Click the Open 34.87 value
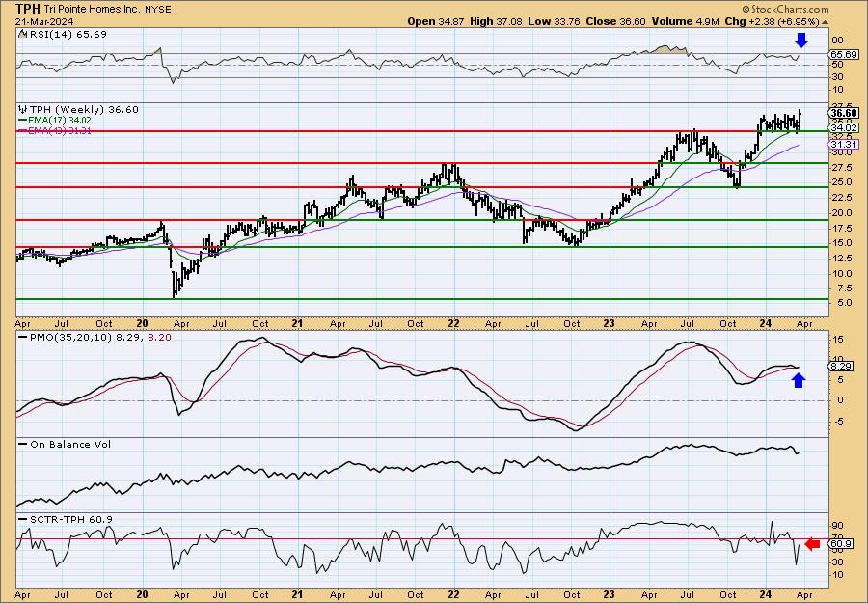Image resolution: width=868 pixels, height=603 pixels. [x=436, y=21]
